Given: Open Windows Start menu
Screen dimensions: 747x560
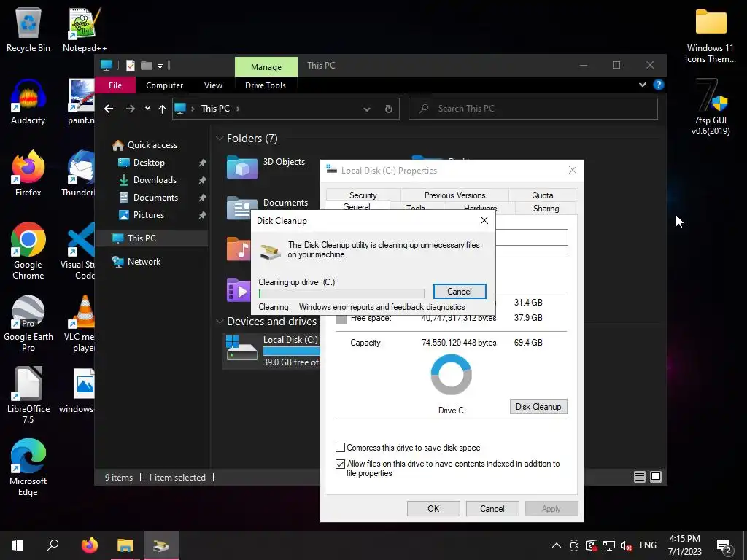Looking at the screenshot, I should tap(18, 545).
